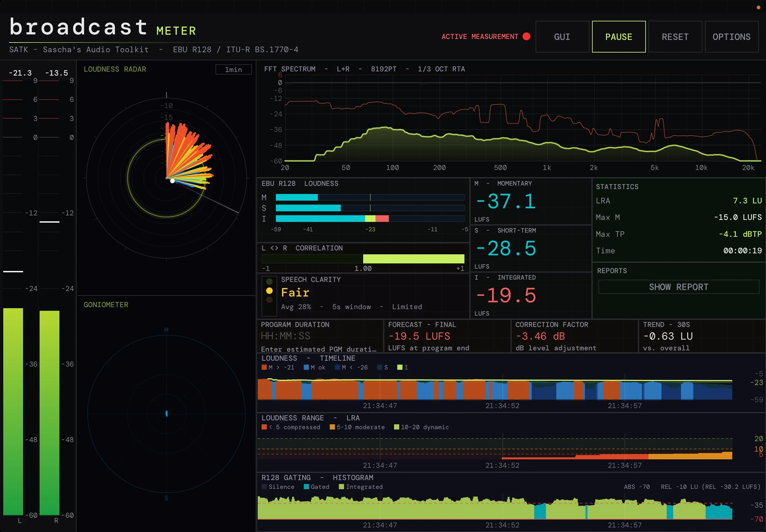Screen dimensions: 766x532
Task: Click the -19.5 integrated LUFS readout
Action: pyautogui.click(x=506, y=295)
